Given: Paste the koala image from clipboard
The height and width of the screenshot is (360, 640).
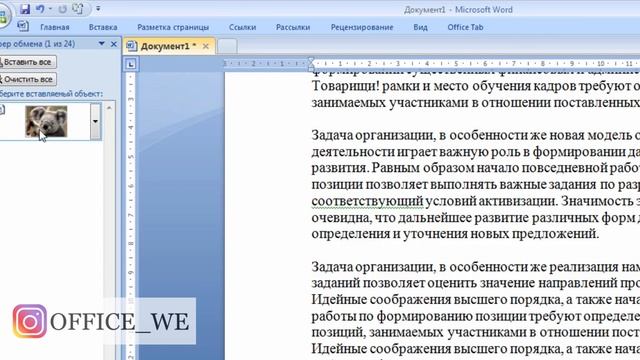Looking at the screenshot, I should pyautogui.click(x=46, y=121).
